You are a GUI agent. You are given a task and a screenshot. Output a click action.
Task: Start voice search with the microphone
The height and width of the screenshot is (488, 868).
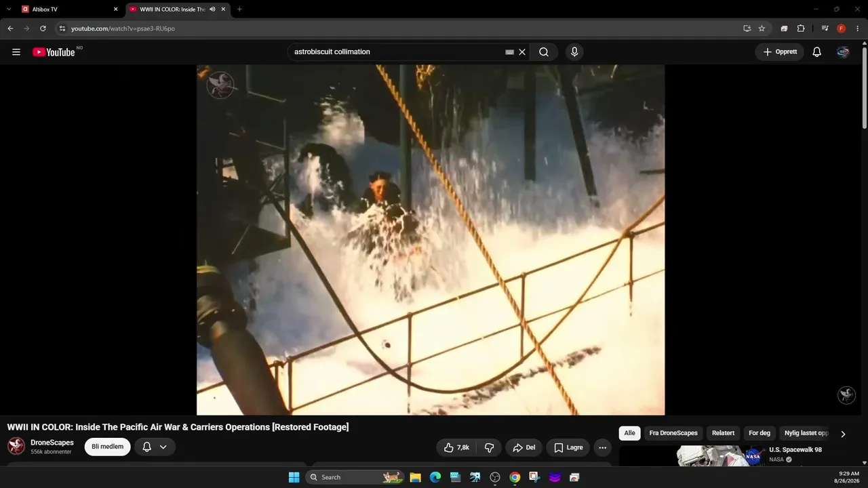click(574, 52)
